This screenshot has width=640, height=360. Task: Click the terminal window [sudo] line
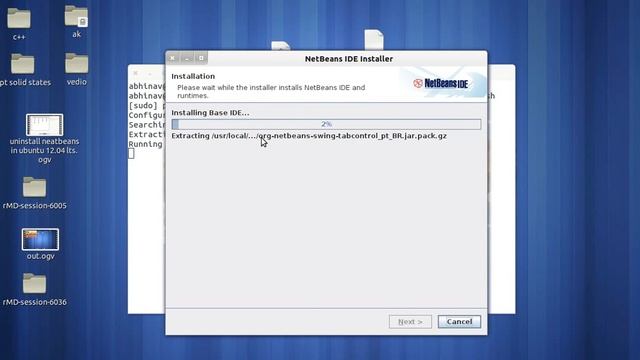(x=147, y=105)
